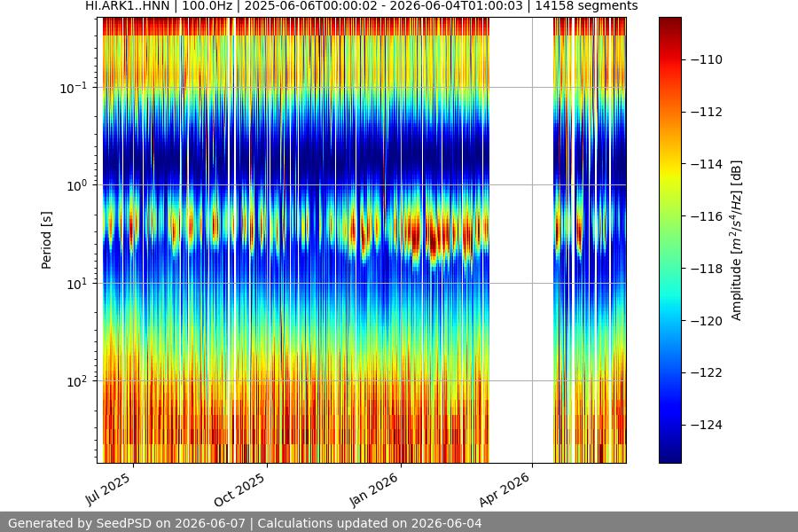This screenshot has width=798, height=532.
Task: Click the -114 colorbar tick label
Action: click(707, 164)
